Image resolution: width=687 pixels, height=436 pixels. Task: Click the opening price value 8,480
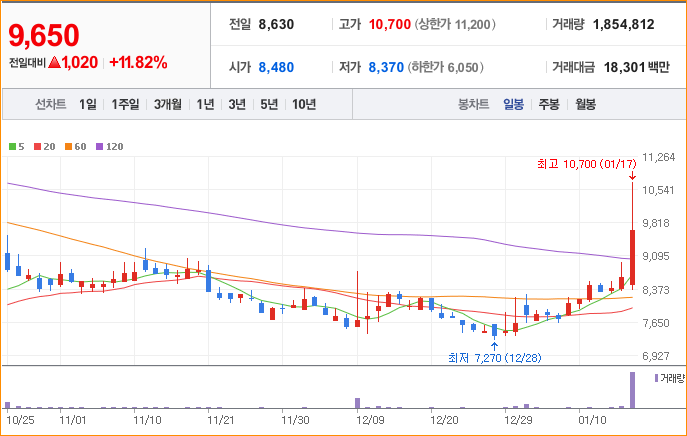click(x=276, y=67)
